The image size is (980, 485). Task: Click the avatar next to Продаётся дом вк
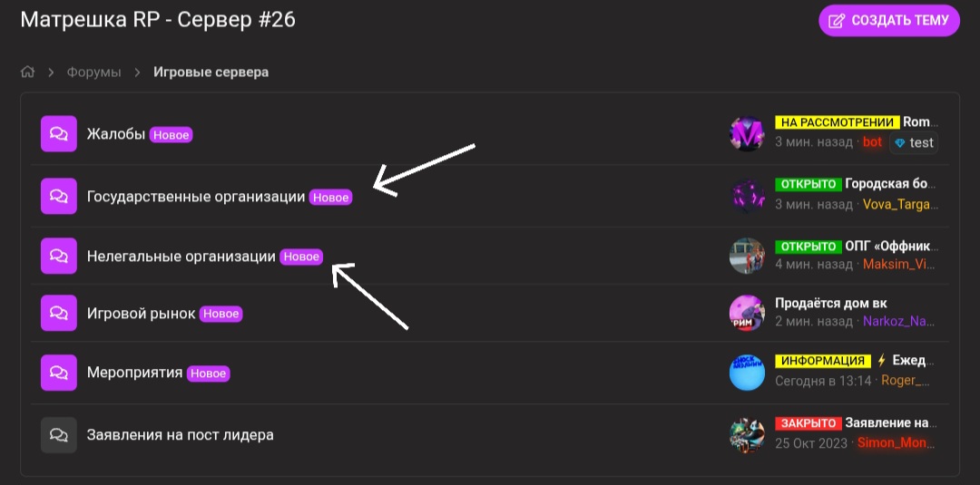click(x=747, y=313)
